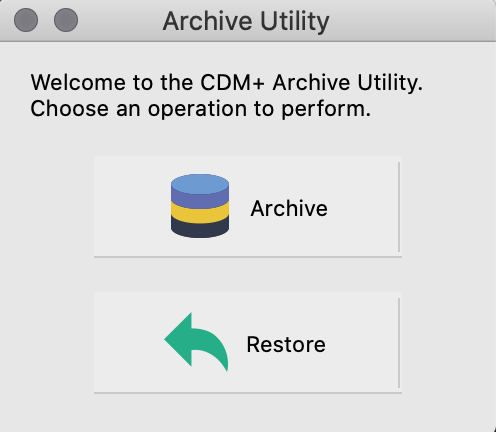Click the second gray window control in title bar
Image resolution: width=496 pixels, height=432 pixels.
click(x=66, y=20)
